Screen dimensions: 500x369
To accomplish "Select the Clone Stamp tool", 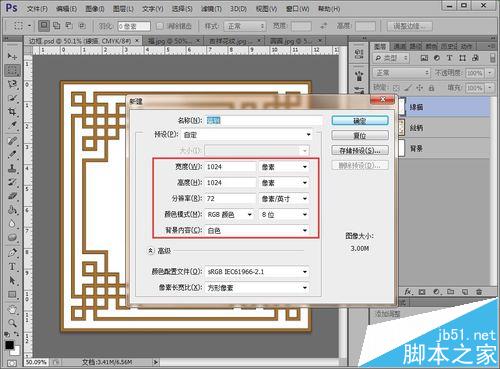I will (12, 168).
